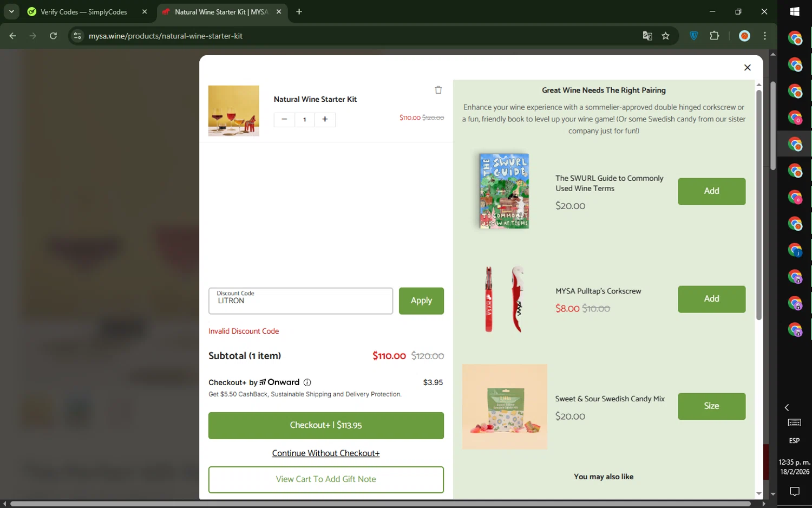The image size is (812, 508).
Task: Click the Invalid Discount Code message
Action: coord(244,331)
